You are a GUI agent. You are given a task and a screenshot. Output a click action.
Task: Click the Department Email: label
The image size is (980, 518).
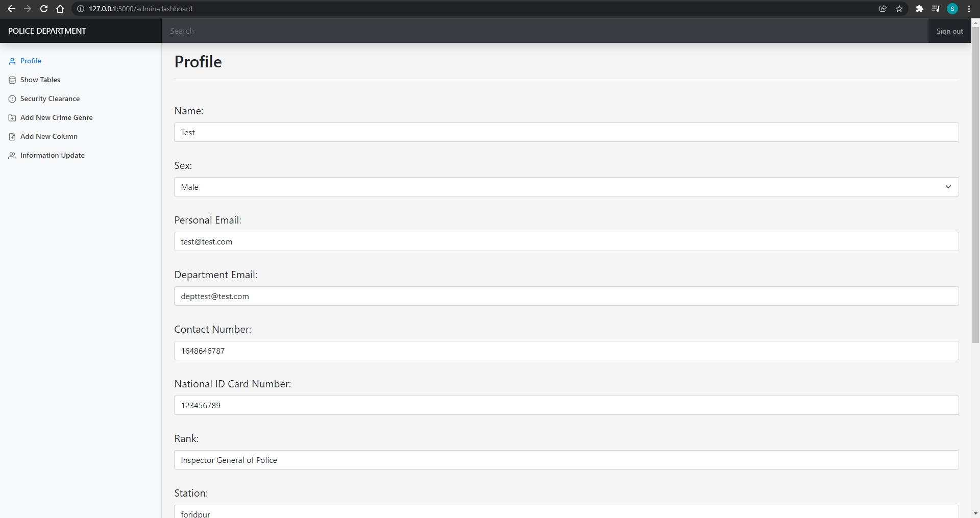pyautogui.click(x=216, y=275)
